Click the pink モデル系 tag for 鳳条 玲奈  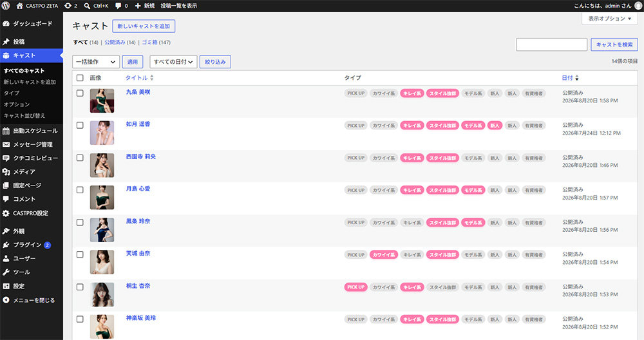(473, 223)
